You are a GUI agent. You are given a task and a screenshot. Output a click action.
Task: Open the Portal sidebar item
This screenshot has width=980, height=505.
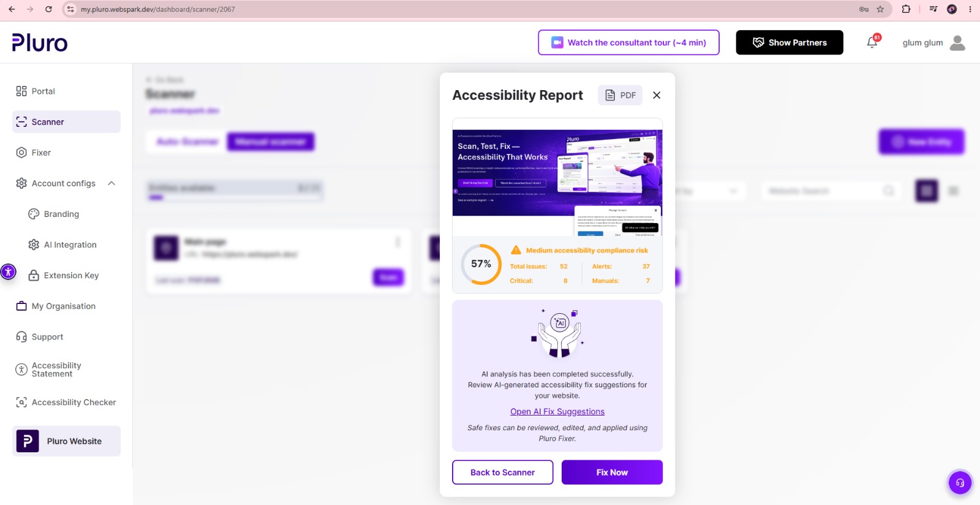pos(66,91)
